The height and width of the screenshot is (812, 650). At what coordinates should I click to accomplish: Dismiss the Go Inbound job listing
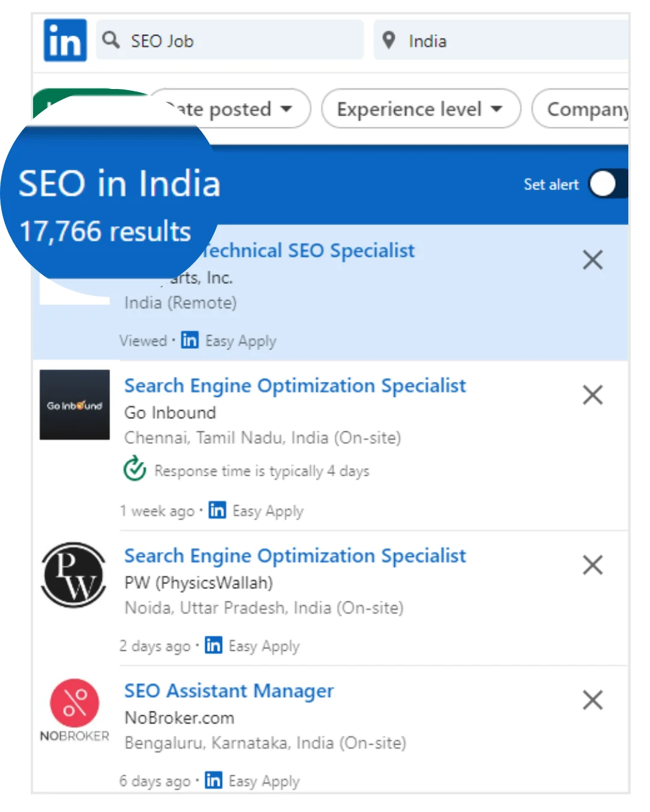point(593,395)
